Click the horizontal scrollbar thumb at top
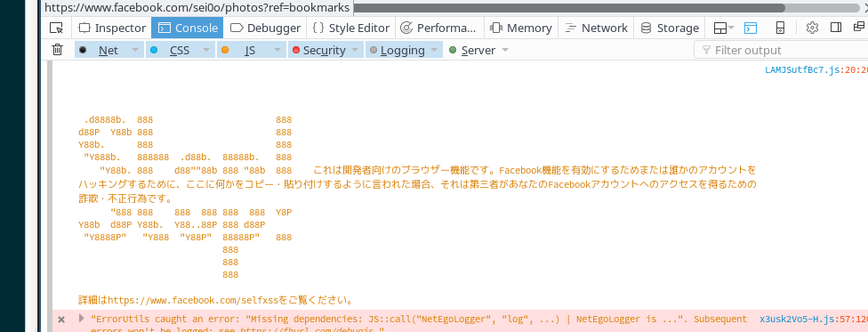The image size is (868, 332). tap(569, 8)
